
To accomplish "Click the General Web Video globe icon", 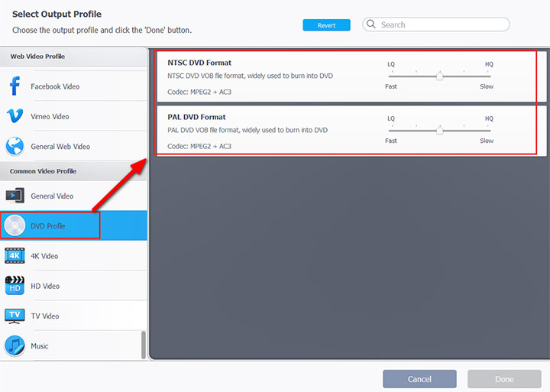I will (15, 146).
